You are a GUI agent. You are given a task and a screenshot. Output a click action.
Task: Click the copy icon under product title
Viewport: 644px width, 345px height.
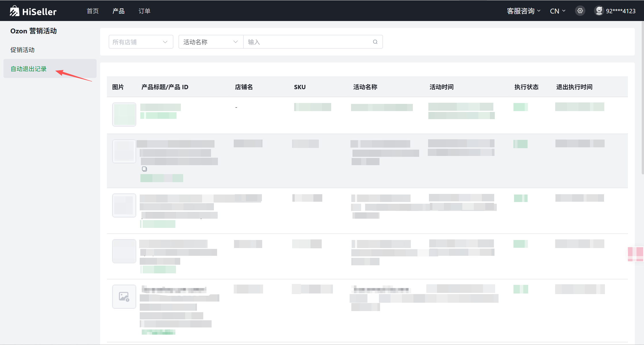[144, 169]
